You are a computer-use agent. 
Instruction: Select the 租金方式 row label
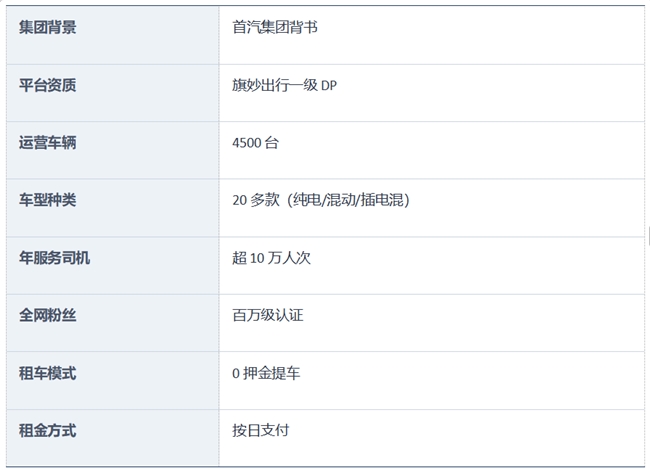tap(47, 430)
